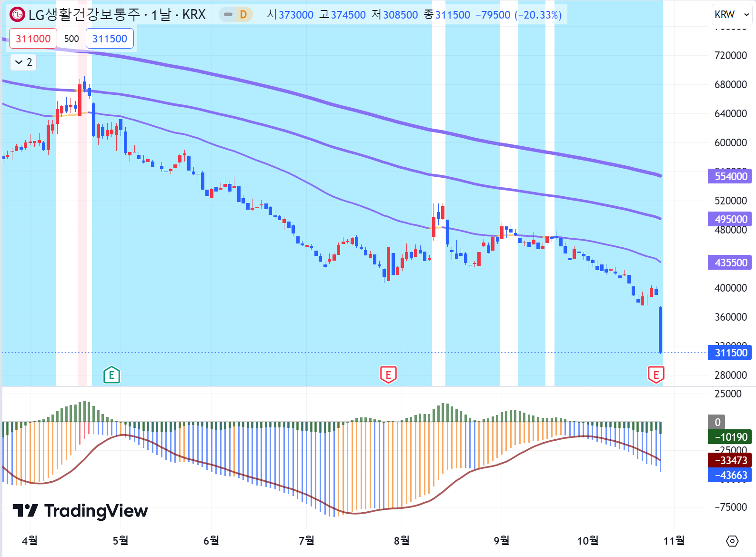Click the 520000 price axis label
This screenshot has height=557, width=756.
coord(731,201)
